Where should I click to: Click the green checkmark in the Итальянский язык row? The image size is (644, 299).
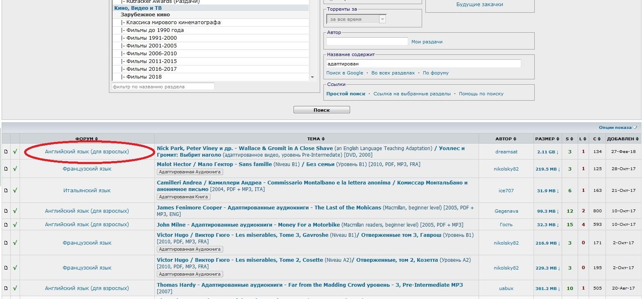tap(15, 190)
